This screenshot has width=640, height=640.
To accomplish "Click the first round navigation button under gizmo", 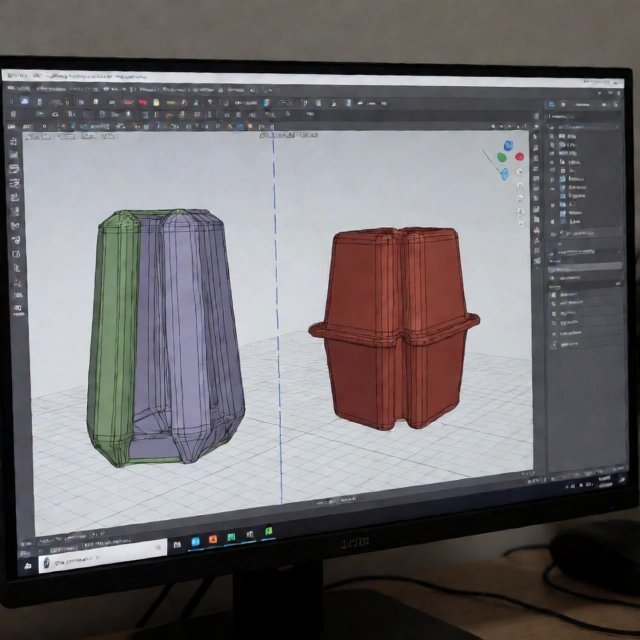I will 520,172.
